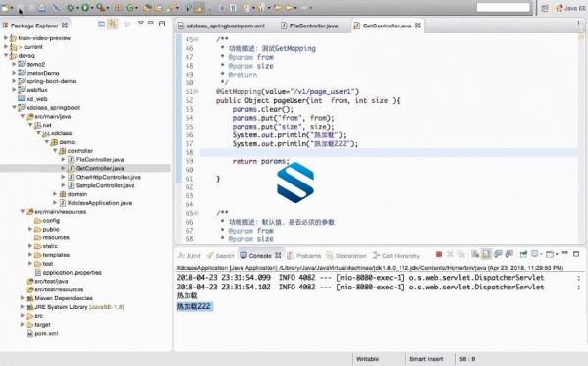The height and width of the screenshot is (366, 588).
Task: Click the Clear Console icon
Action: (475, 254)
